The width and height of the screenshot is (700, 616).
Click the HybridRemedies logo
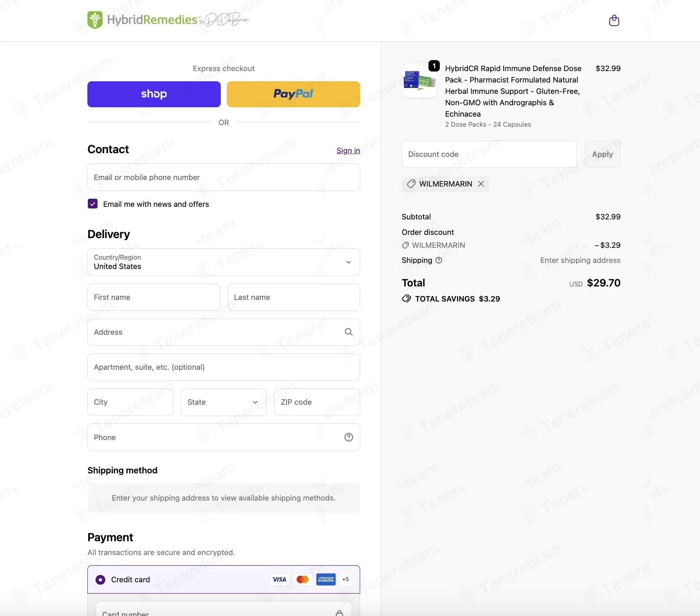(168, 20)
